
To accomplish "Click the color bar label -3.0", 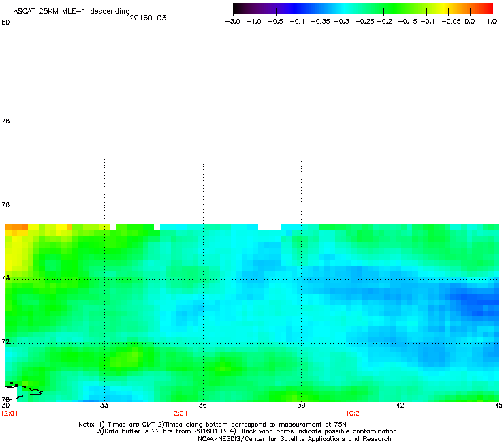I will click(x=233, y=22).
